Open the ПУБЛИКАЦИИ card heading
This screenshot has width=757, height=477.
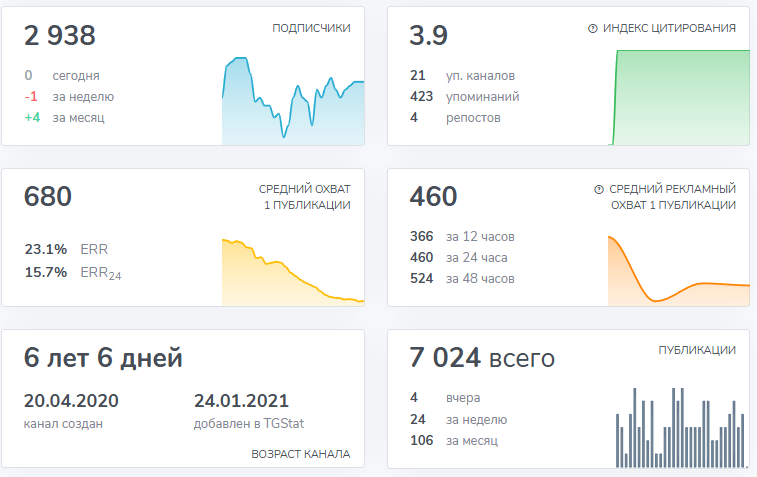coord(697,350)
